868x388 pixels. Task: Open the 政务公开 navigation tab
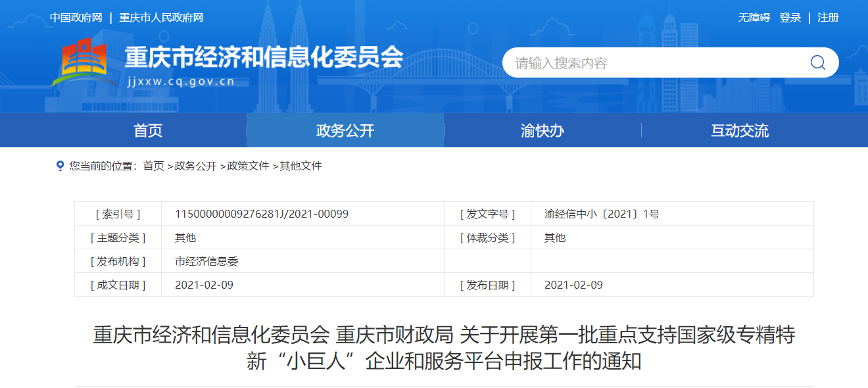point(345,130)
